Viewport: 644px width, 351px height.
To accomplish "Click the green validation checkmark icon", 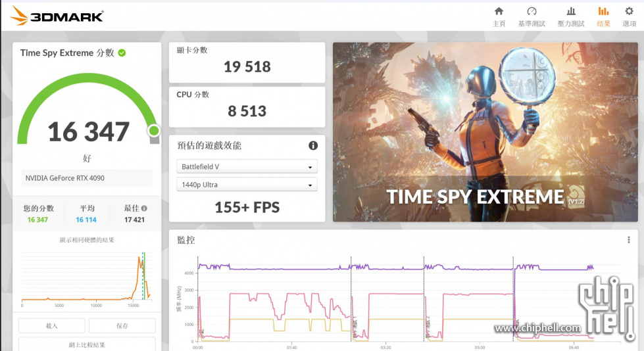I will (x=122, y=53).
